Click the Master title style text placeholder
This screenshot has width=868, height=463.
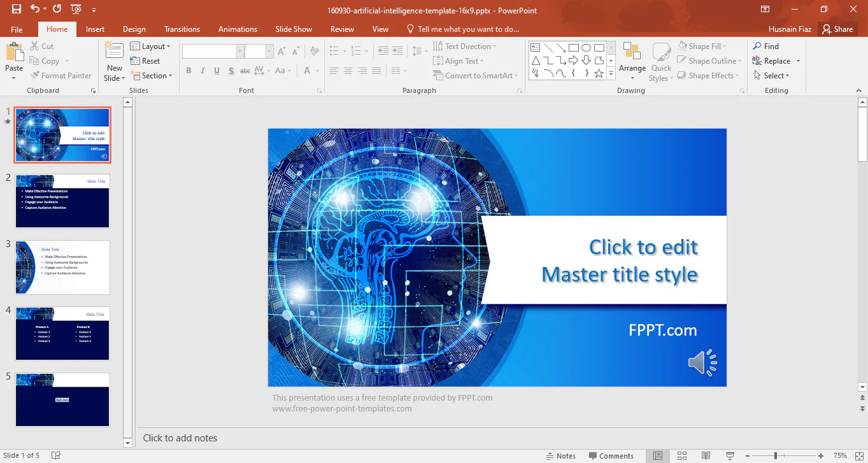click(x=620, y=260)
